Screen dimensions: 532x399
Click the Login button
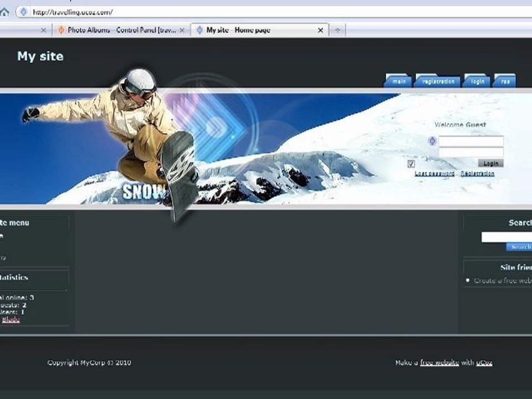pos(490,163)
